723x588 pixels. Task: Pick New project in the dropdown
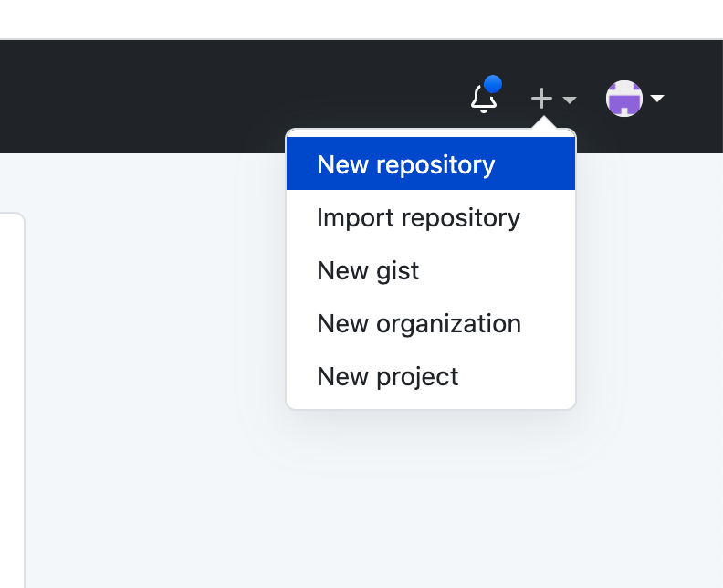[x=387, y=377]
